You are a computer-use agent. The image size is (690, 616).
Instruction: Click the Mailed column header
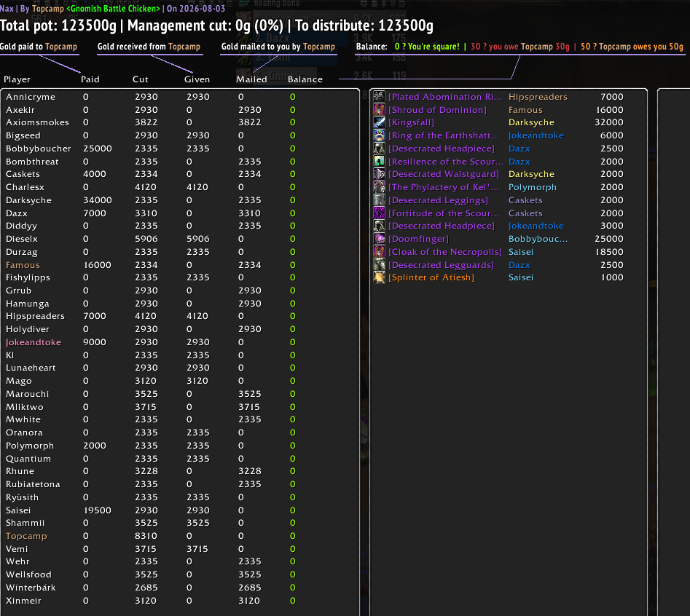click(x=251, y=79)
